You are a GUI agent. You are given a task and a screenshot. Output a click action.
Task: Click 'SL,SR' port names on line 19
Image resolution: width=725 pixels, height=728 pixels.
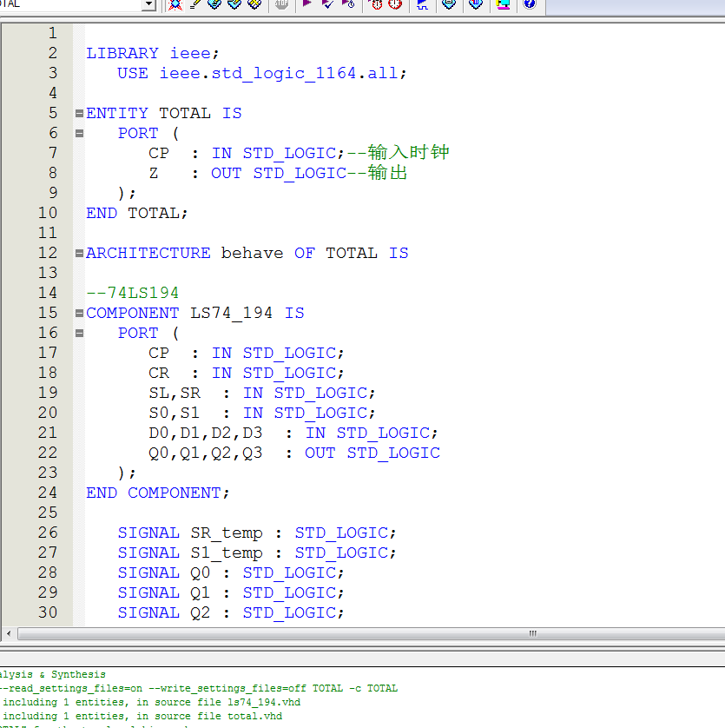175,393
